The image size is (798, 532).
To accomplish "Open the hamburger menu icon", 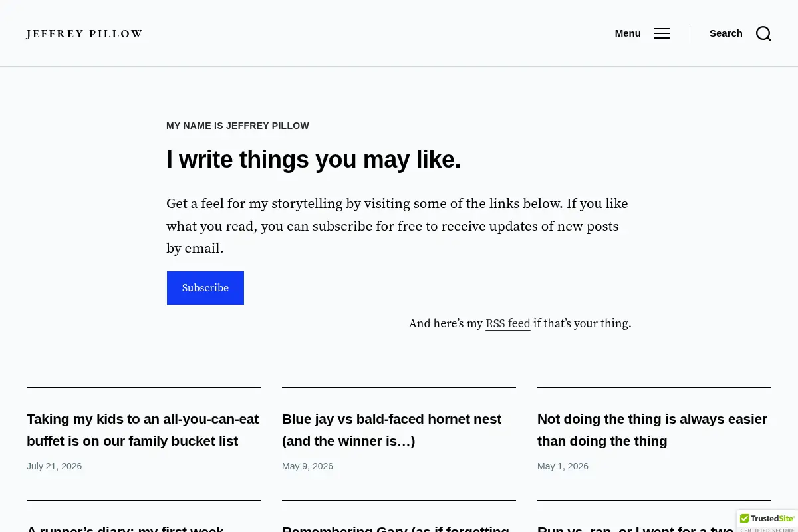I will pyautogui.click(x=662, y=33).
